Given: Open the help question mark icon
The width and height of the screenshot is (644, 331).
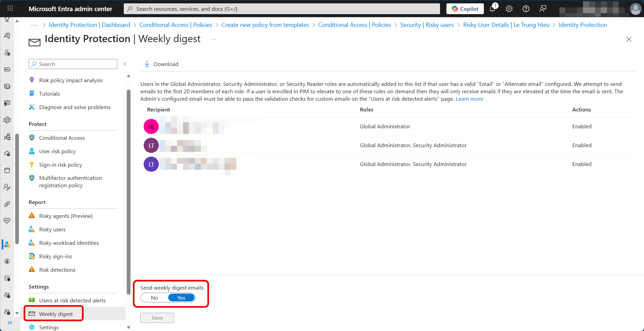Looking at the screenshot, I should click(x=526, y=9).
